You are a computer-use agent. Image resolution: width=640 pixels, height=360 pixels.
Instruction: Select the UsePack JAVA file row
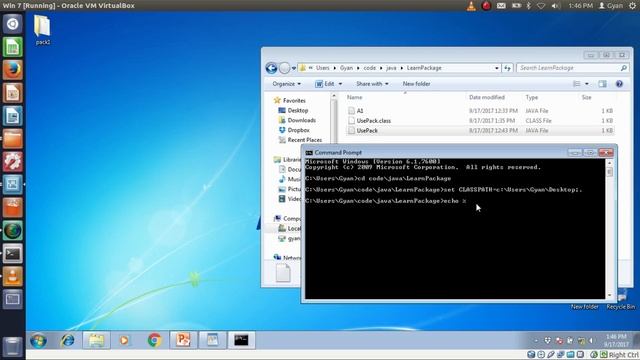point(480,131)
